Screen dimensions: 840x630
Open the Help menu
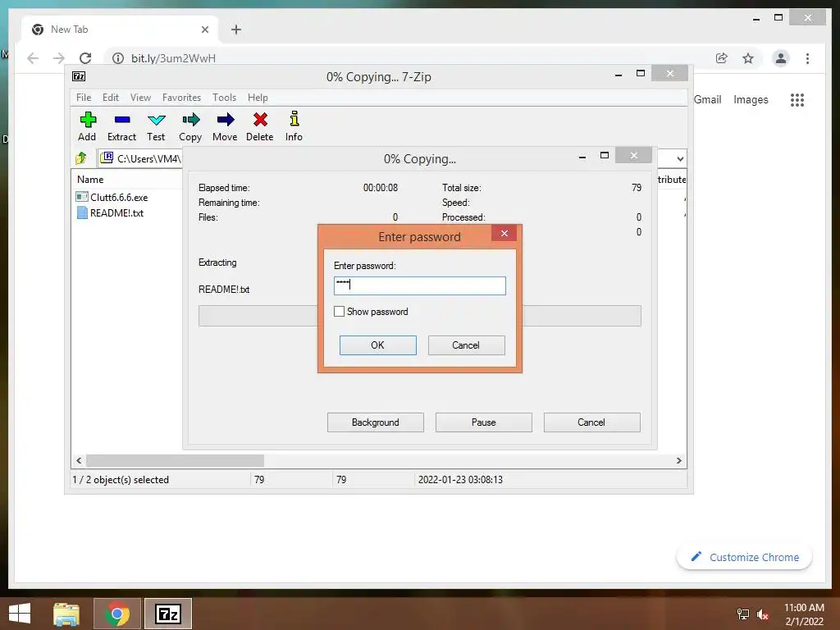[x=258, y=98]
